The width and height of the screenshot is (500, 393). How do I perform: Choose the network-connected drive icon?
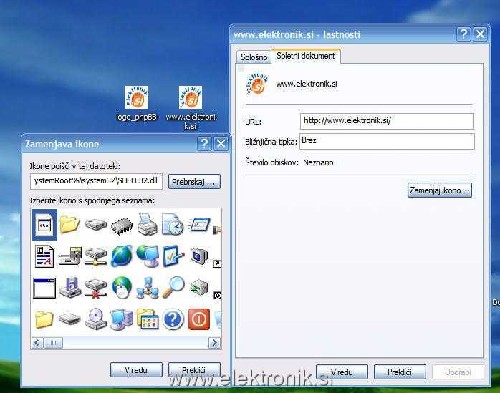click(x=96, y=257)
